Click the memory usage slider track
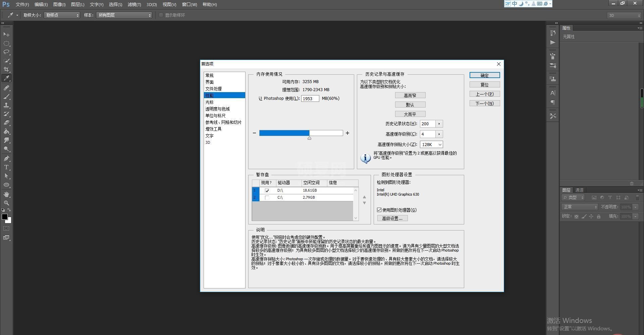This screenshot has height=335, width=644. click(x=301, y=133)
